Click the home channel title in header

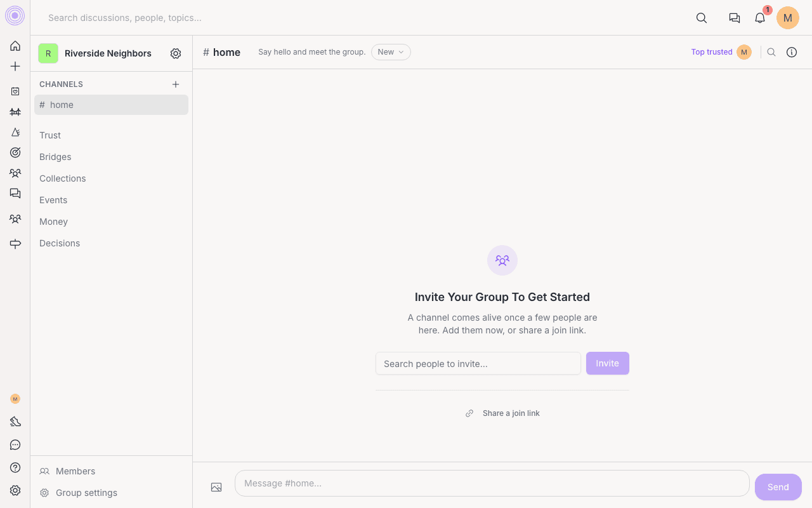[221, 52]
